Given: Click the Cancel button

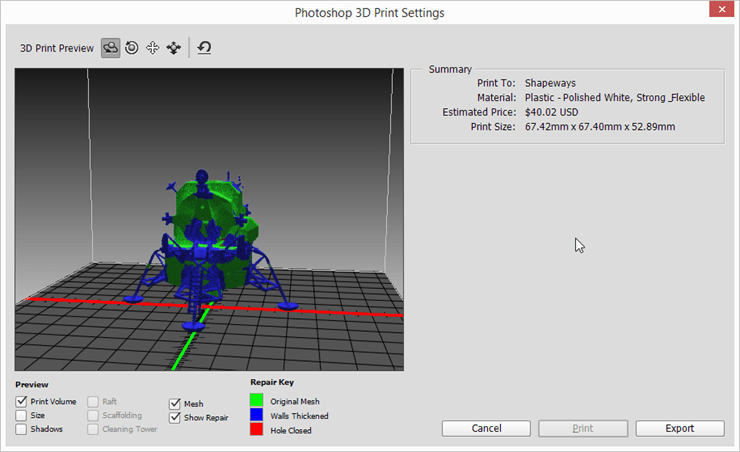Looking at the screenshot, I should tap(486, 428).
